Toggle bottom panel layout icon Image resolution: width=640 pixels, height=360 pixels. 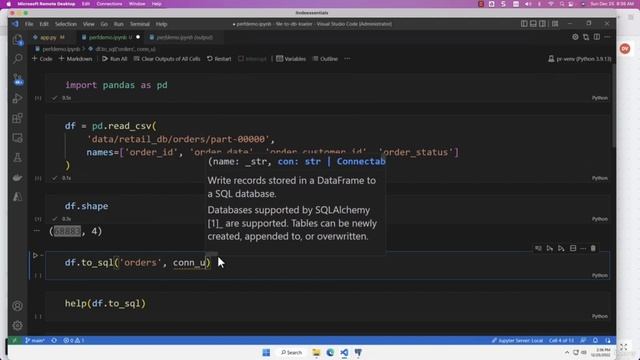(533, 24)
